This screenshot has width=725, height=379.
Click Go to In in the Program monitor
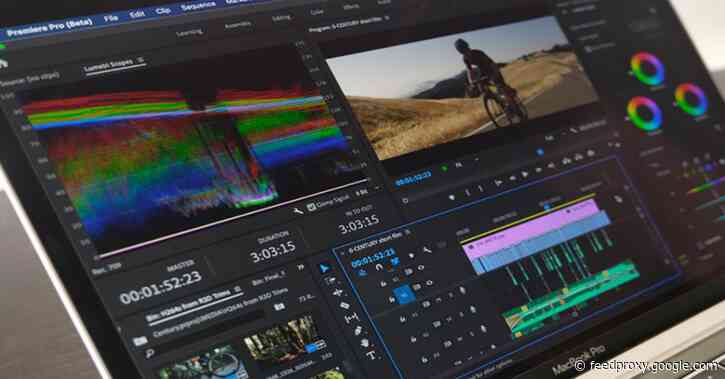(x=498, y=182)
